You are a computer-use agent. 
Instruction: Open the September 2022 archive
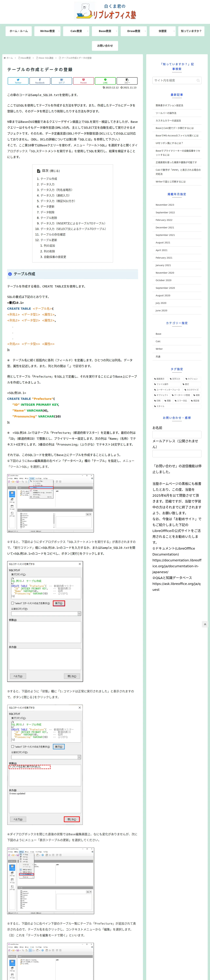[177, 212]
